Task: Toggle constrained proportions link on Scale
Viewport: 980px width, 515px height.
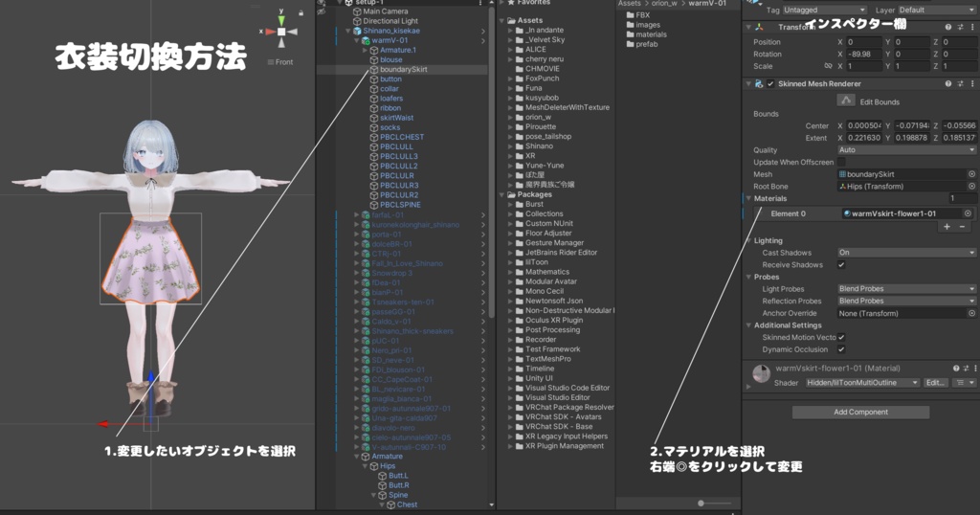Action: coord(828,66)
